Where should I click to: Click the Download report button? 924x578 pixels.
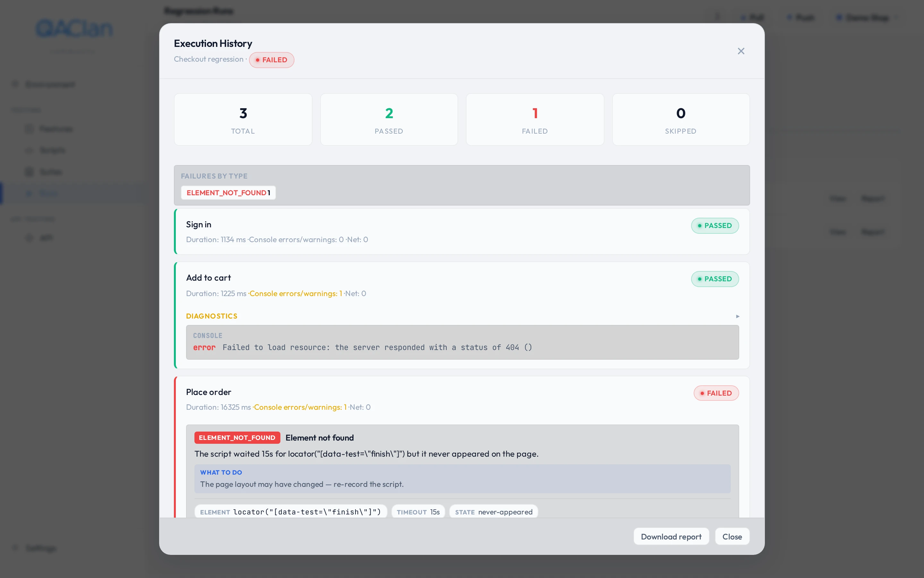click(671, 536)
